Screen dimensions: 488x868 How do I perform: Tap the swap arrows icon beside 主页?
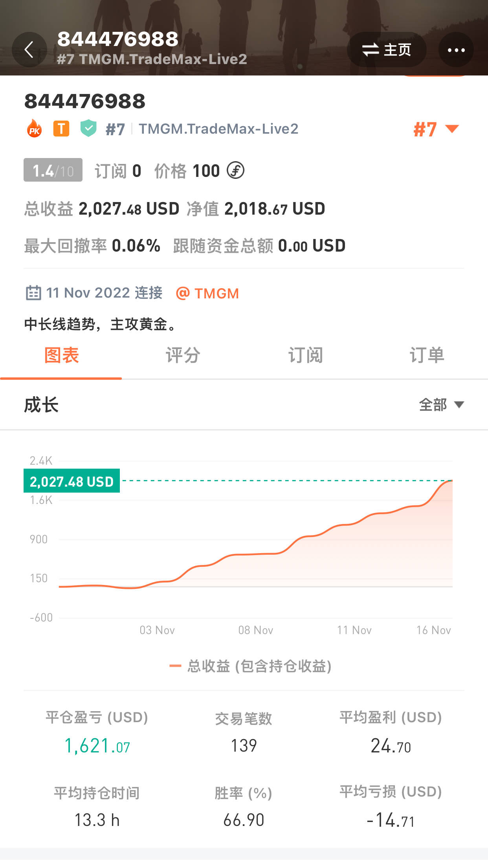(370, 50)
